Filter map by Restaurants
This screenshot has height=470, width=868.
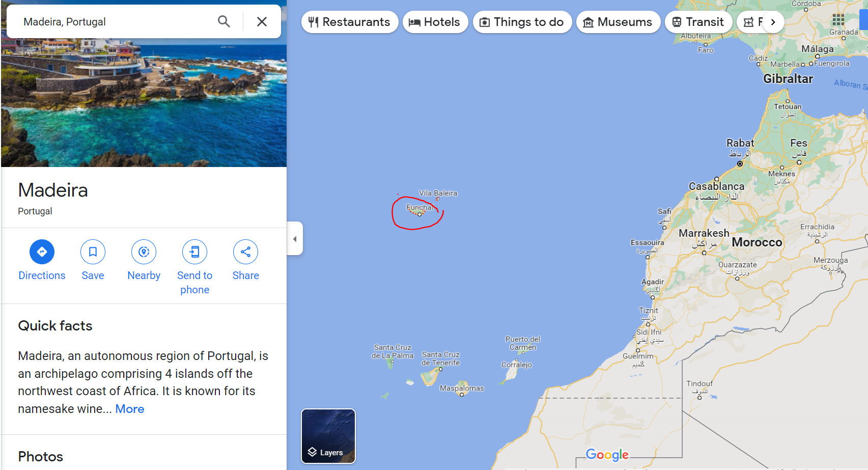click(x=350, y=22)
